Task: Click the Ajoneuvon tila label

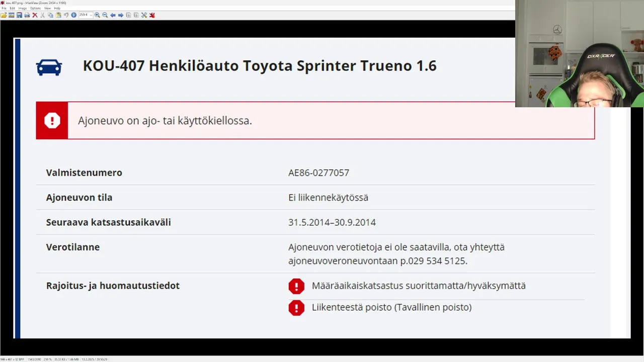Action: (x=79, y=197)
